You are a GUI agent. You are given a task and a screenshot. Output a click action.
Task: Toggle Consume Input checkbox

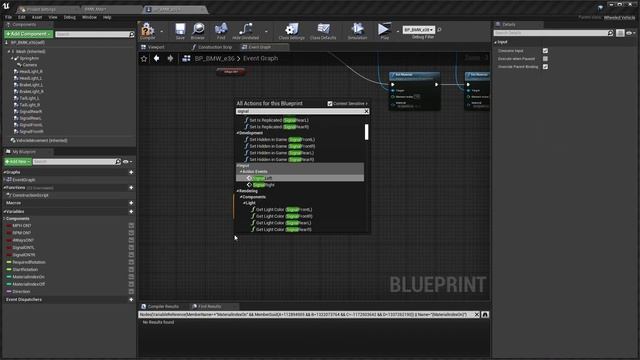(x=545, y=51)
